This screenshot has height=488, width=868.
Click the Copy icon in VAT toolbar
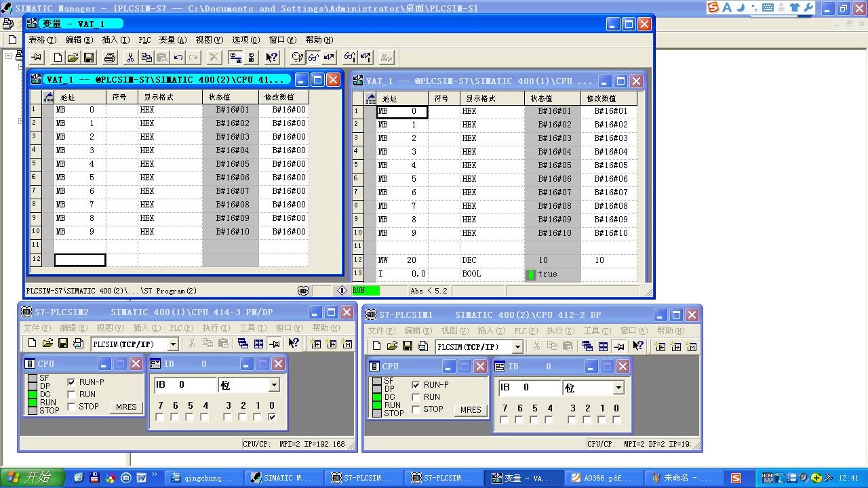click(146, 58)
